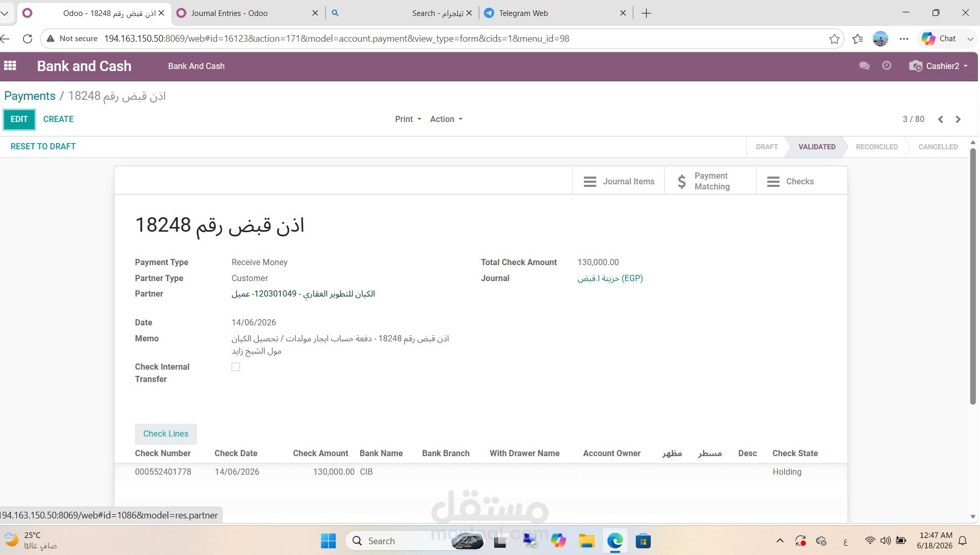Add this page to favorites star
The image size is (980, 555).
[x=834, y=39]
